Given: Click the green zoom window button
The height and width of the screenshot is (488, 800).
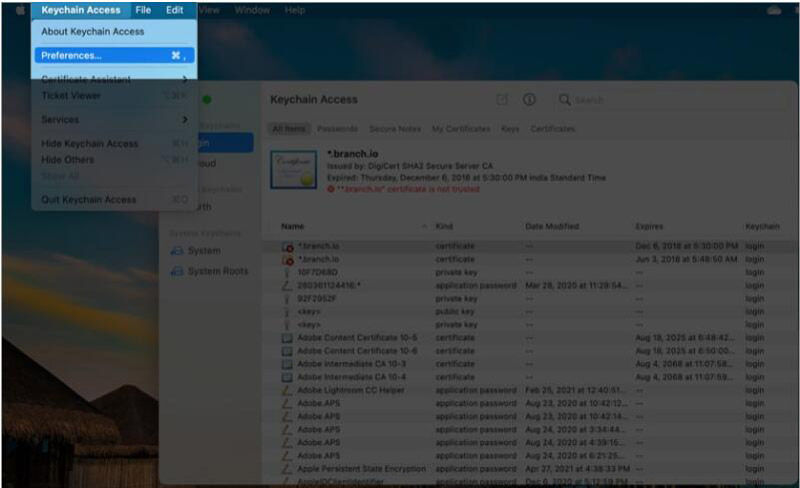Looking at the screenshot, I should coord(207,100).
